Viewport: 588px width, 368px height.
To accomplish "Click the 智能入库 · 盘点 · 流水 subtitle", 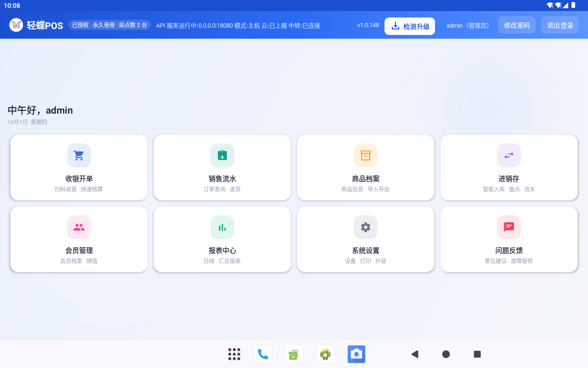I will coord(509,189).
